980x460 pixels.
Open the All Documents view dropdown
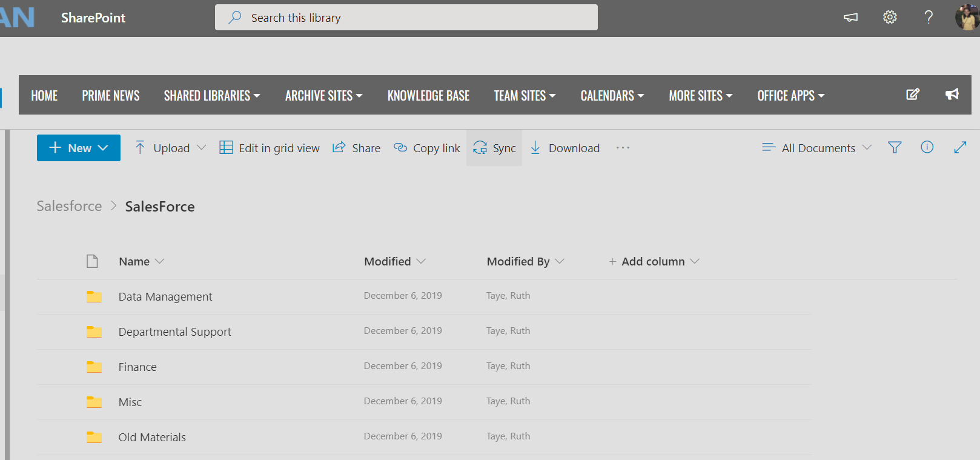(816, 148)
